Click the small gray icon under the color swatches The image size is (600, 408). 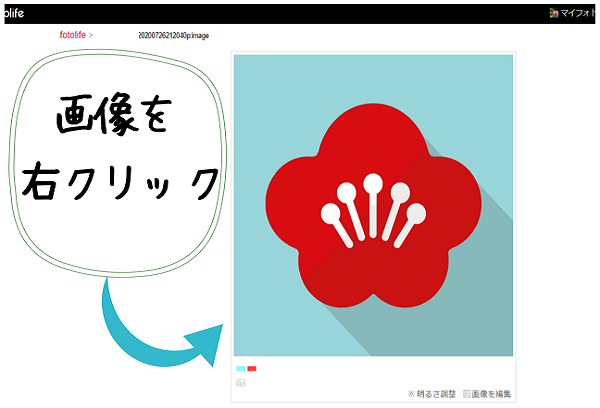coord(241,382)
